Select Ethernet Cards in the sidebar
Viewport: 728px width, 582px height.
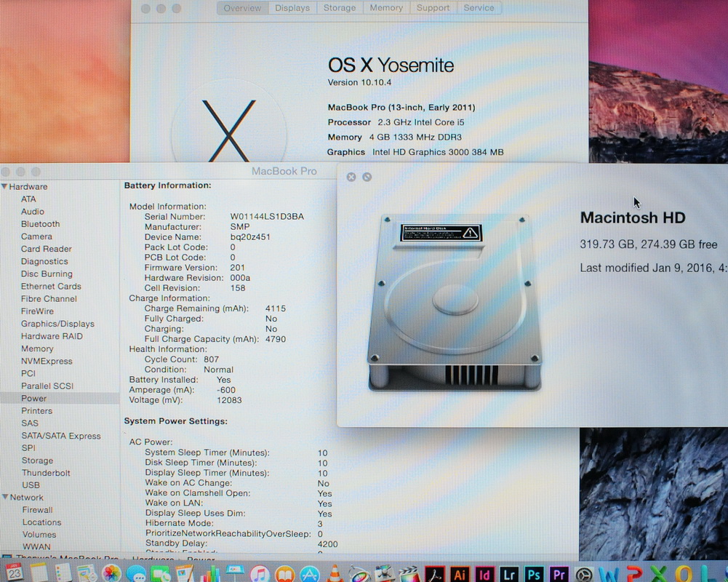tap(51, 286)
